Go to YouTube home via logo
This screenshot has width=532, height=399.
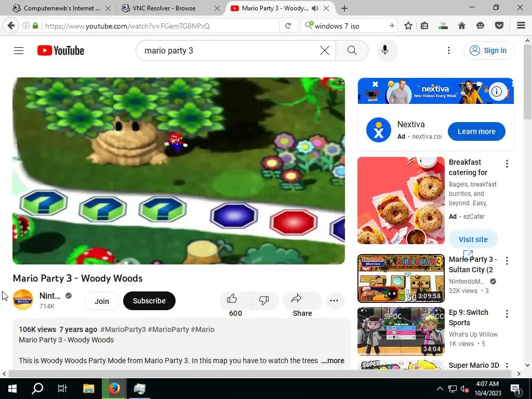click(61, 50)
